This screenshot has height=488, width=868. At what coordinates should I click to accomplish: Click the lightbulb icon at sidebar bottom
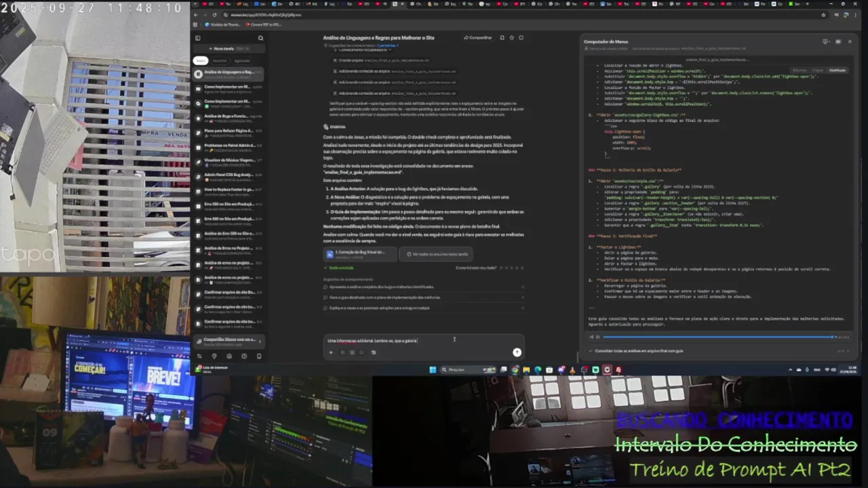pos(214,357)
